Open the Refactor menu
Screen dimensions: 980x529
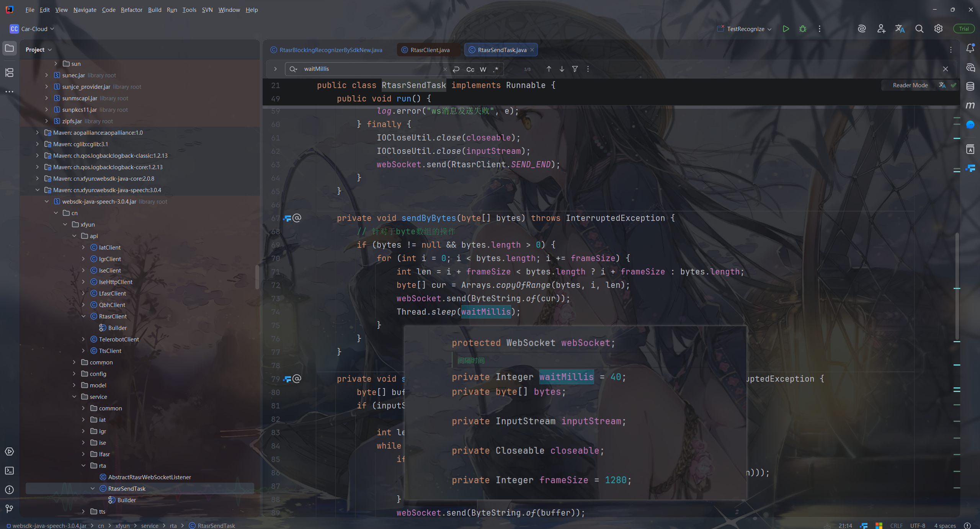(131, 10)
